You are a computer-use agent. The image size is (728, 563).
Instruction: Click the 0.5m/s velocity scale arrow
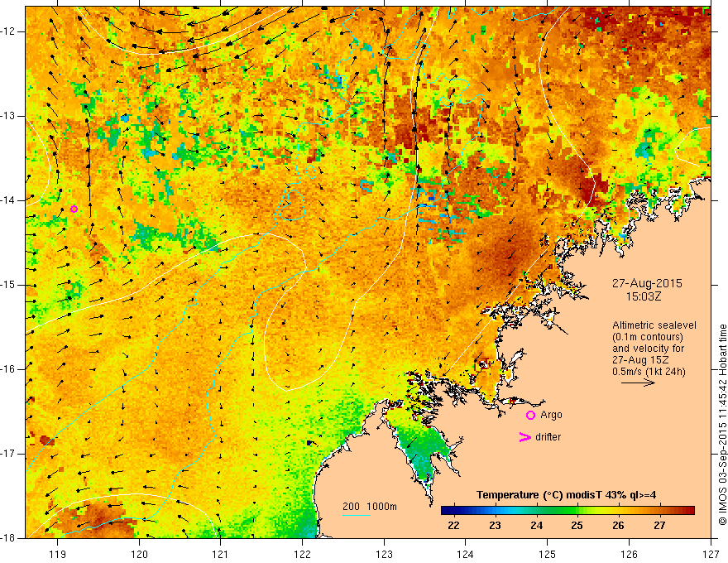click(638, 383)
